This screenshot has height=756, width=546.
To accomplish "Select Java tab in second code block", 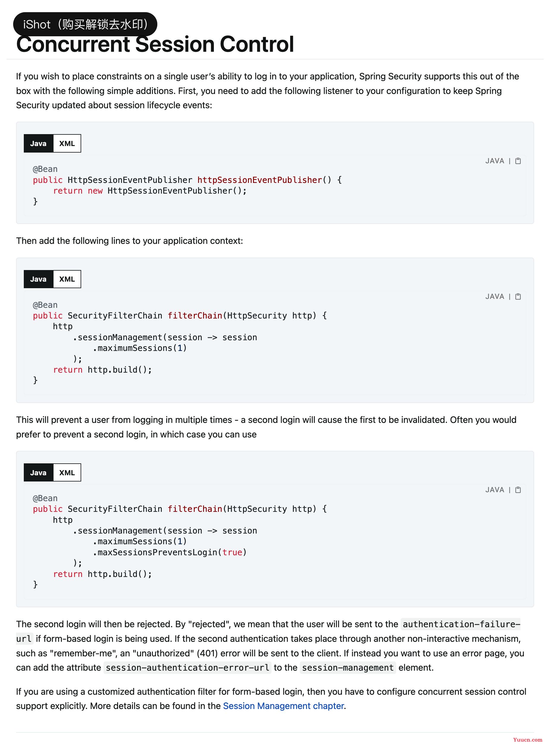I will [x=38, y=279].
